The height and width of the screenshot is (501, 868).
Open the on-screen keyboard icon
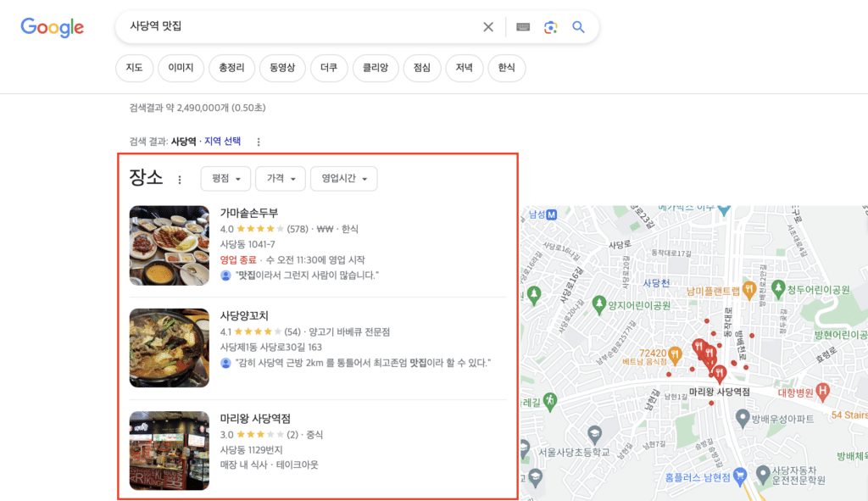(x=522, y=26)
